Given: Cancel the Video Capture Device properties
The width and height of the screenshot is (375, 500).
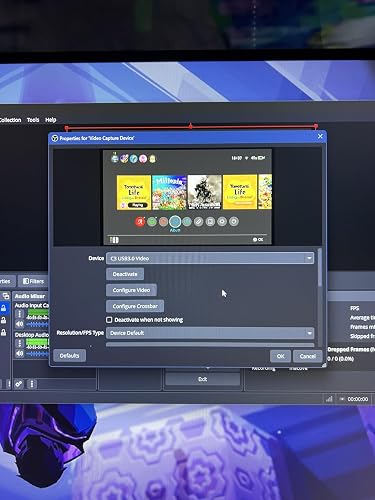Looking at the screenshot, I should tap(307, 356).
